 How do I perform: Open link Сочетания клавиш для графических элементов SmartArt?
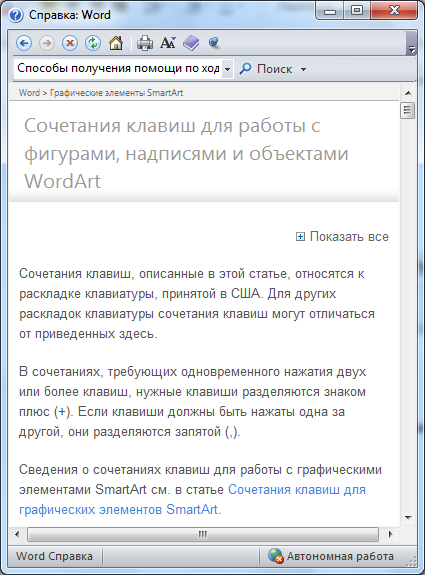[x=192, y=499]
